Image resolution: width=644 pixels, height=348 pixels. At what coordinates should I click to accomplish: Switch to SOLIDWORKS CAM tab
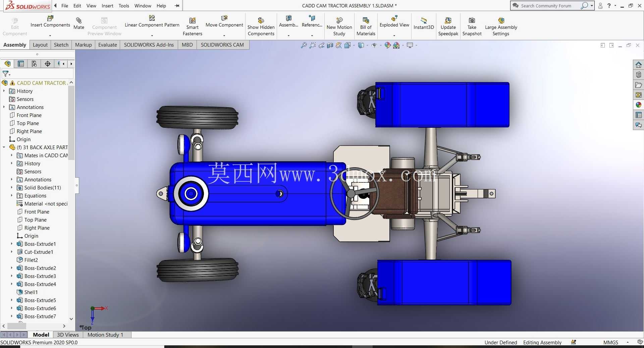222,45
